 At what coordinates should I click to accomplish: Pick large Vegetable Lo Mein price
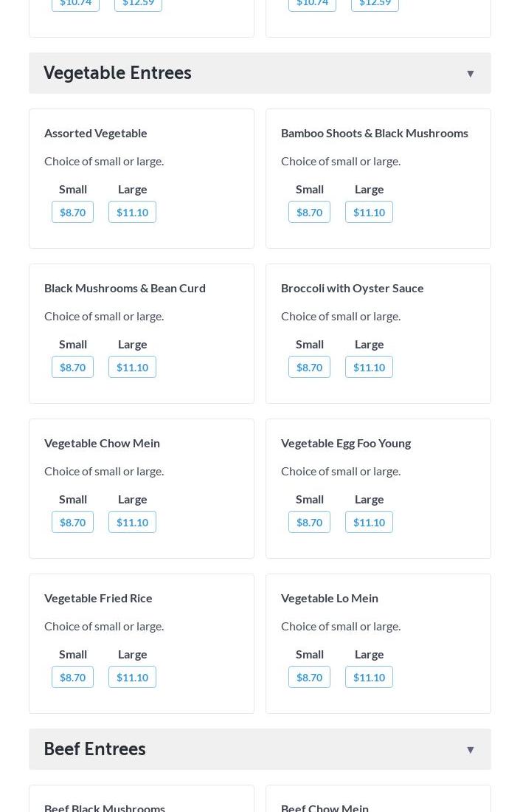coord(369,677)
